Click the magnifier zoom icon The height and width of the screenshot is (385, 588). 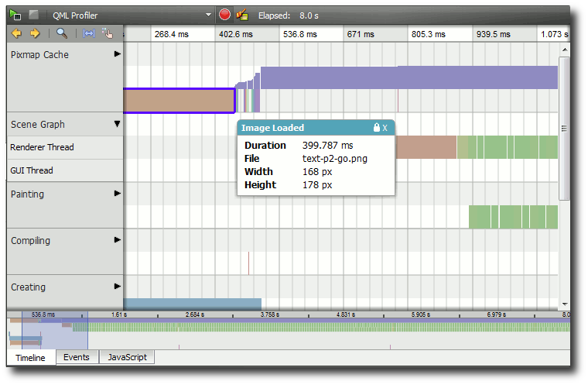[x=62, y=33]
